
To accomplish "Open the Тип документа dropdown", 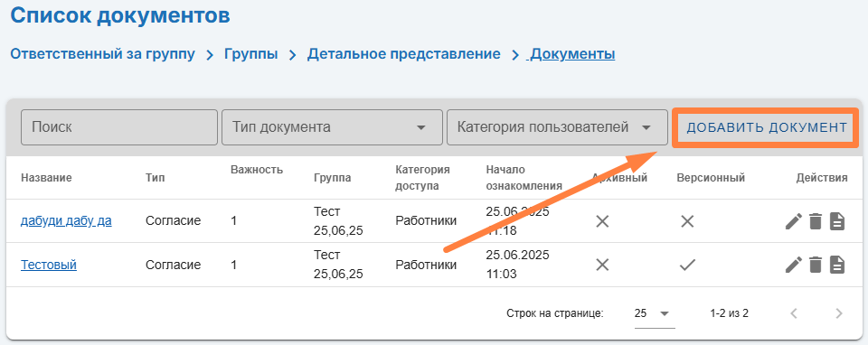I will [x=332, y=127].
